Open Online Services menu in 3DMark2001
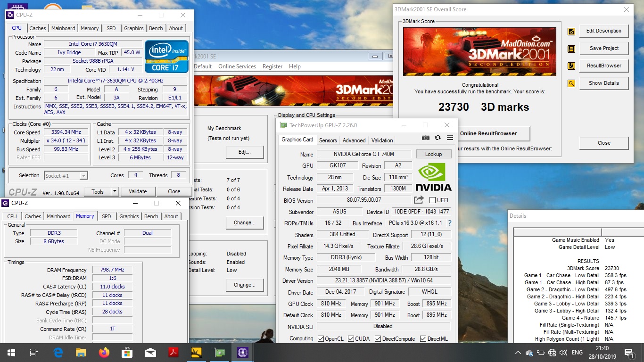Image resolution: width=644 pixels, height=362 pixels. 237,66
